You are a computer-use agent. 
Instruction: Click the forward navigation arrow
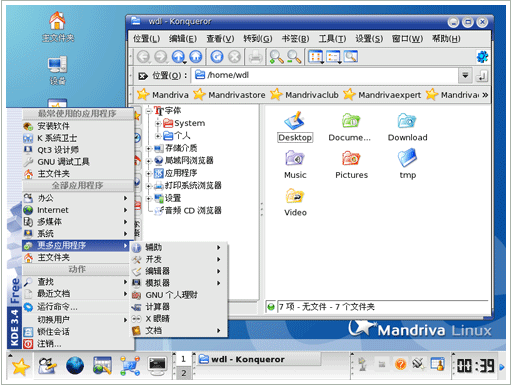[161, 57]
